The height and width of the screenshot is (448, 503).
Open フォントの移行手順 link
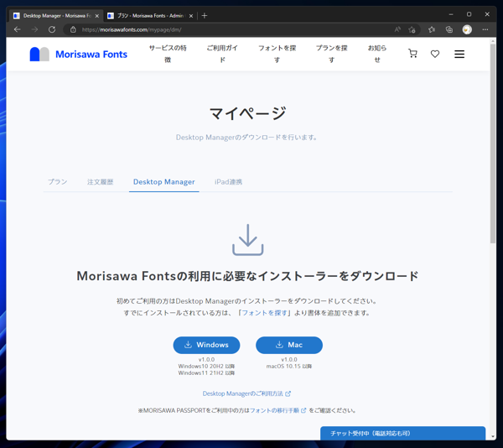[277, 410]
